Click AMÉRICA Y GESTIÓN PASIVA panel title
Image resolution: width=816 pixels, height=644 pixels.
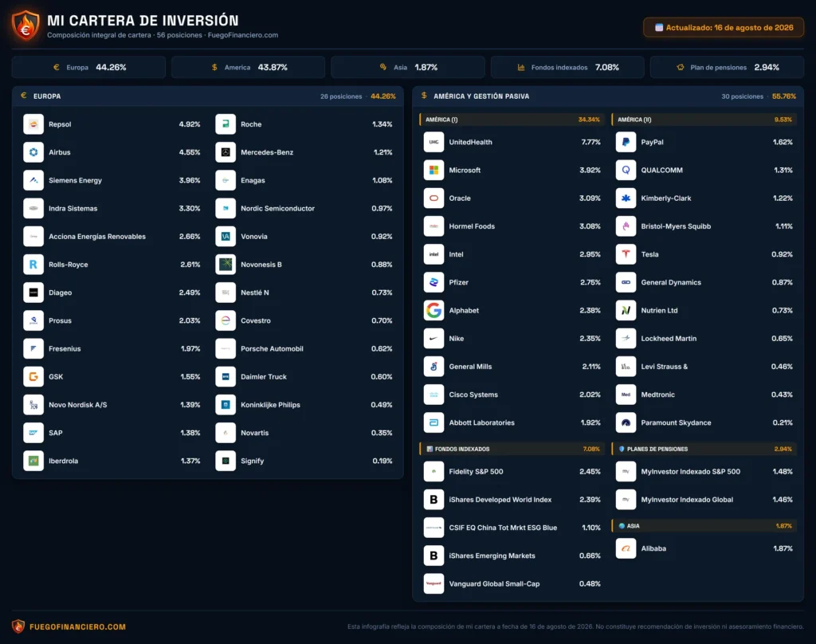tap(481, 96)
